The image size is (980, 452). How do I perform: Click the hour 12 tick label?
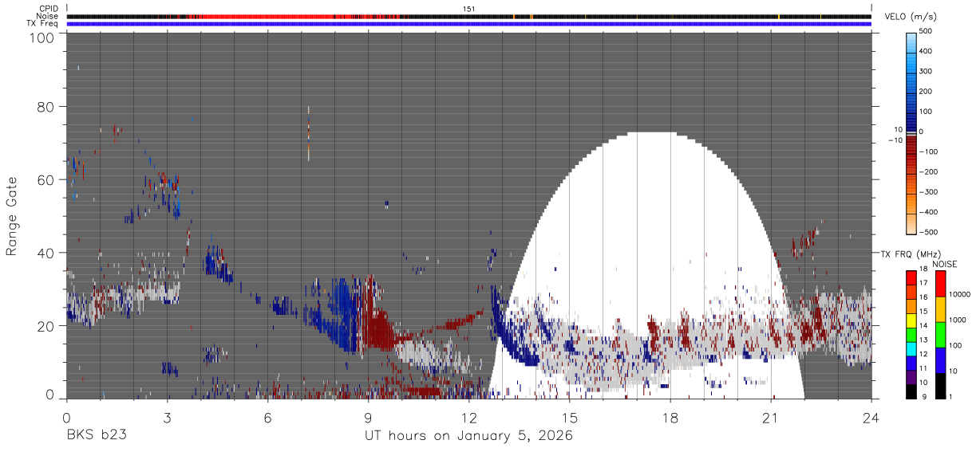pyautogui.click(x=469, y=417)
